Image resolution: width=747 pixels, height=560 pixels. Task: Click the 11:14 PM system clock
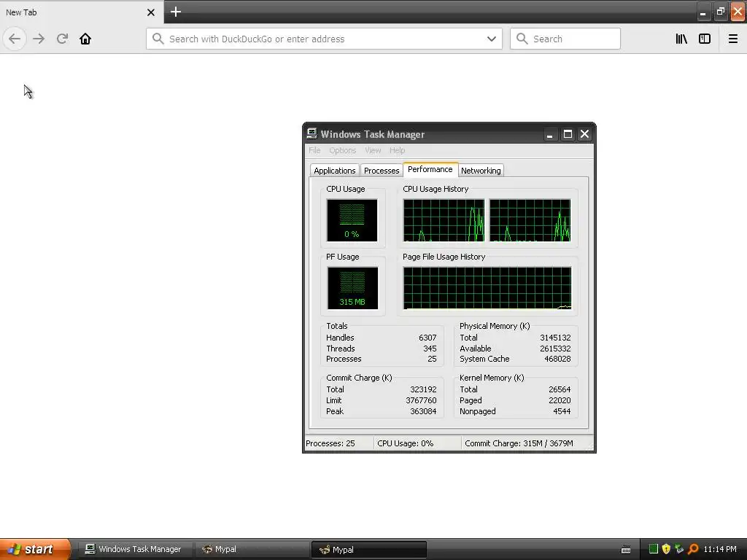pos(720,550)
